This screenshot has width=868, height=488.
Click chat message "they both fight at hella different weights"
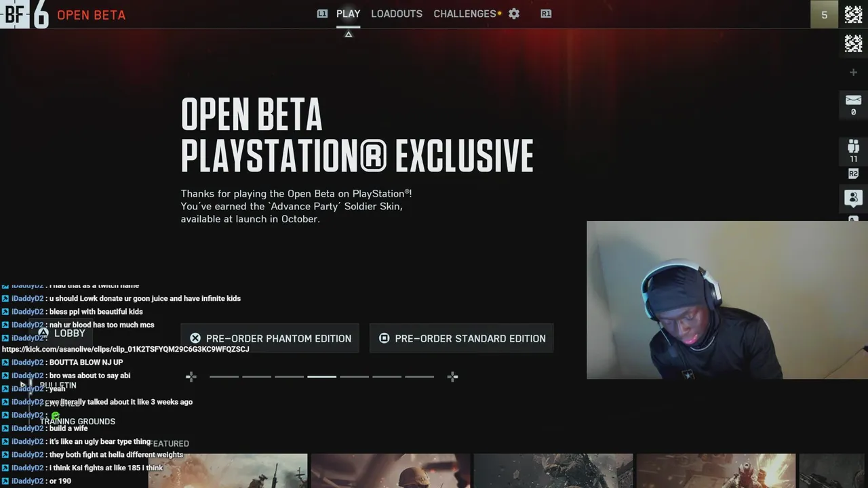(x=116, y=455)
